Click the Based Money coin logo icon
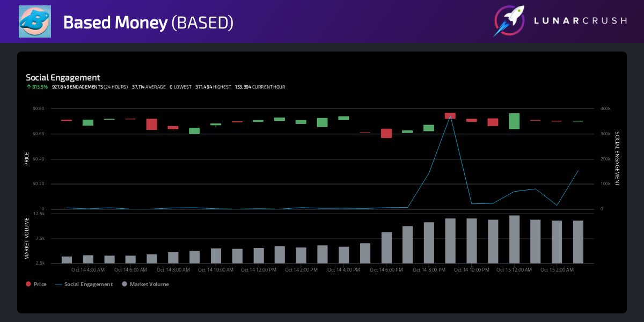The width and height of the screenshot is (644, 322). click(34, 21)
